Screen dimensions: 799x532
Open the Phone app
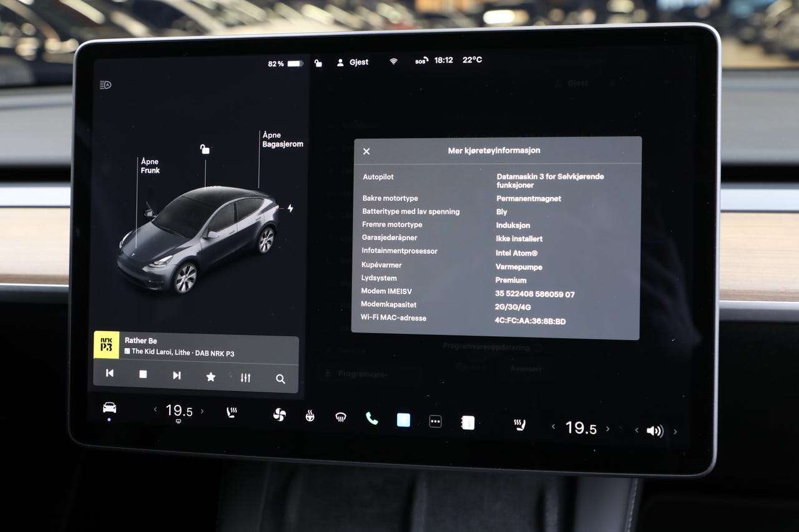click(372, 418)
